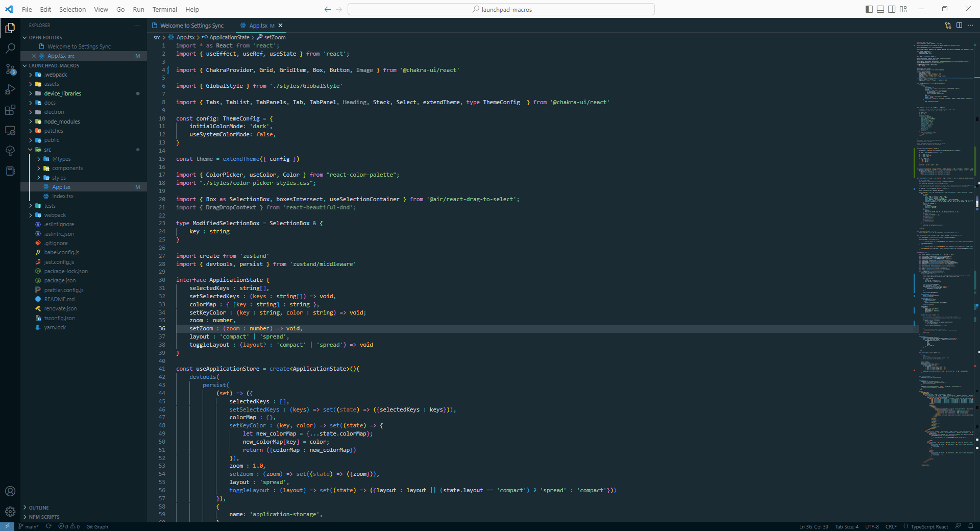Click Git Graph in status bar

[97, 526]
